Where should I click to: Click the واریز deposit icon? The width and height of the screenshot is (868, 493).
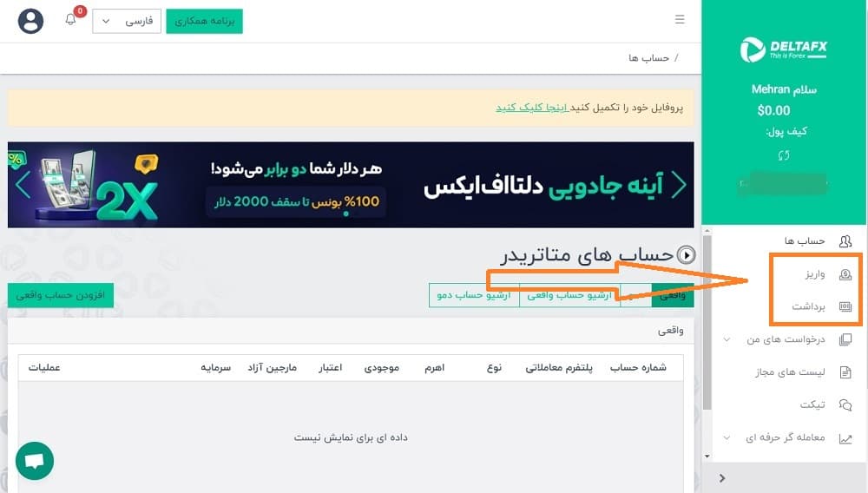pyautogui.click(x=845, y=274)
